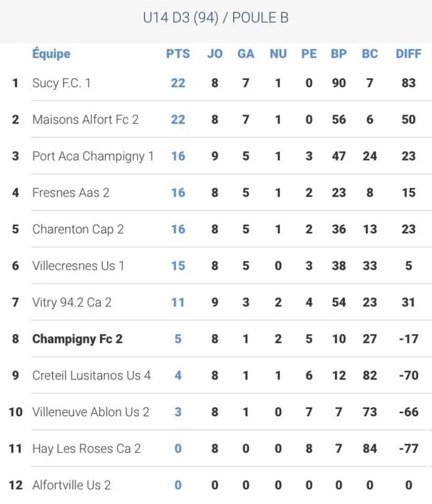Click the U14 D3 (94) / POULE B title

[x=216, y=18]
